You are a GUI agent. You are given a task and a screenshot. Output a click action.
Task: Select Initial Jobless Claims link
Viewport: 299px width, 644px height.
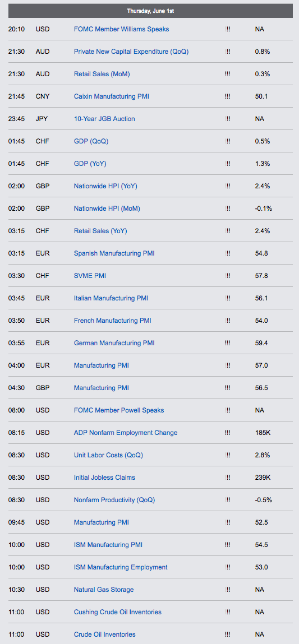[104, 477]
